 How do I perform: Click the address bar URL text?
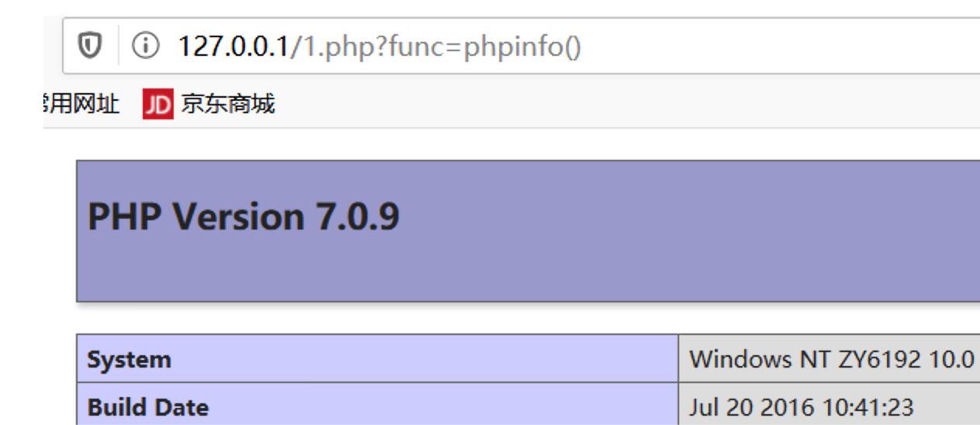tap(379, 47)
